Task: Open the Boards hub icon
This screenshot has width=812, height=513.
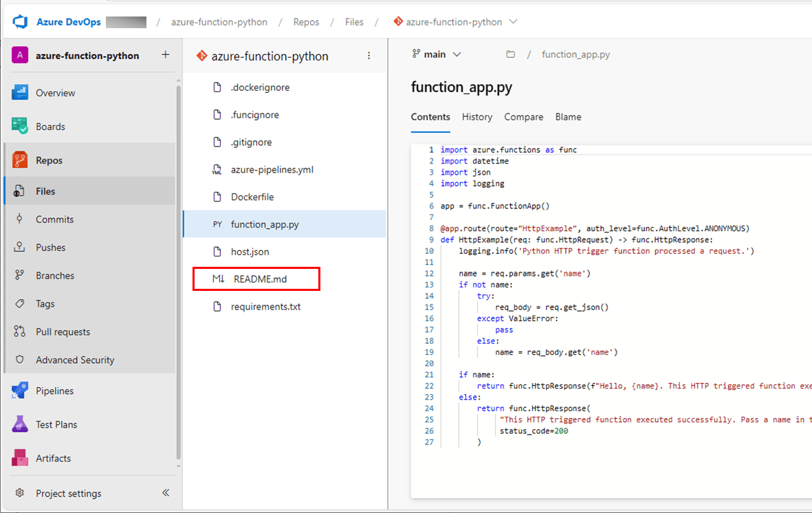Action: [20, 127]
